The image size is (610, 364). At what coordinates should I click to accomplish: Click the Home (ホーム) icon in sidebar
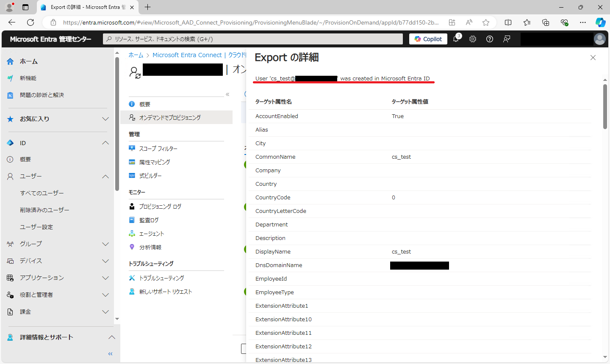pos(10,61)
